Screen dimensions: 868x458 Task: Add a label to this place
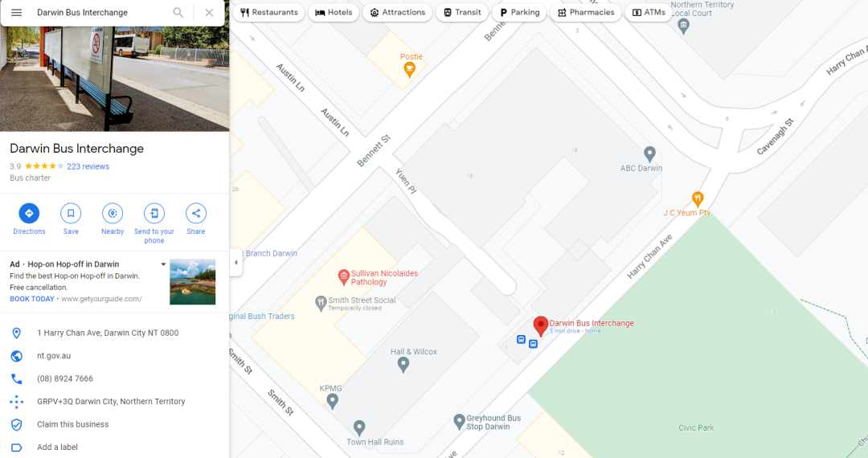point(58,447)
